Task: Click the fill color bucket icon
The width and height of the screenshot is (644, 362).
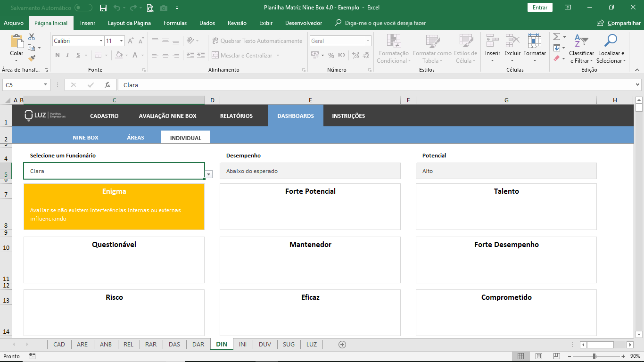Action: (119, 55)
